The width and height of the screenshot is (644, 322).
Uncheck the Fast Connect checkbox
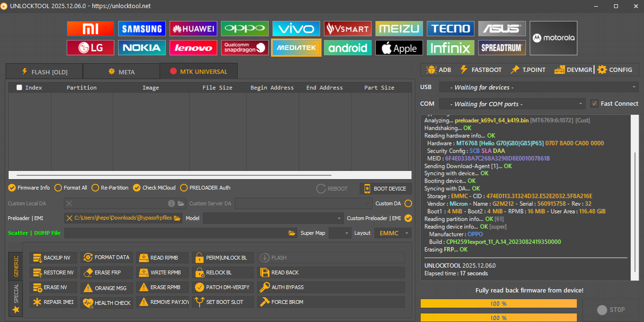click(594, 103)
